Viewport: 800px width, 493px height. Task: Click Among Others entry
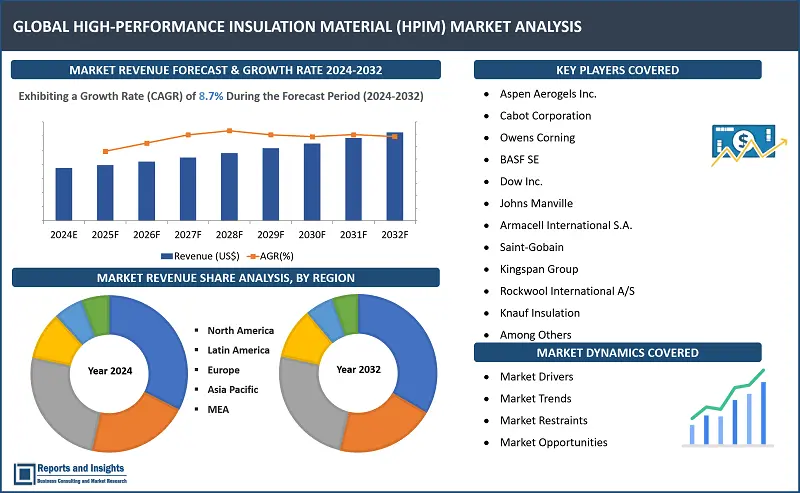click(535, 335)
